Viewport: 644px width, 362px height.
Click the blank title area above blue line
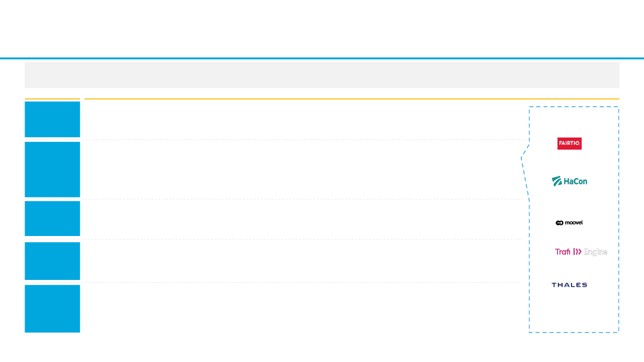tap(322, 28)
